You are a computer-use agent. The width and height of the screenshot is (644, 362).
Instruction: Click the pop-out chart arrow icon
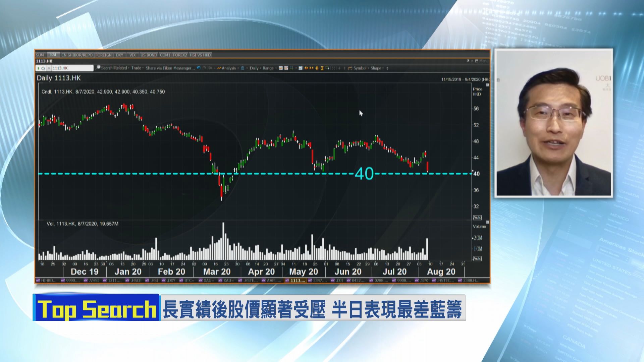(x=468, y=61)
